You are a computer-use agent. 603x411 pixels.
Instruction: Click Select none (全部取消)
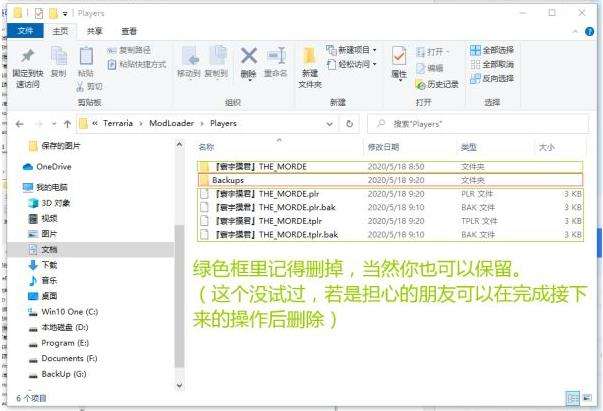tap(492, 64)
